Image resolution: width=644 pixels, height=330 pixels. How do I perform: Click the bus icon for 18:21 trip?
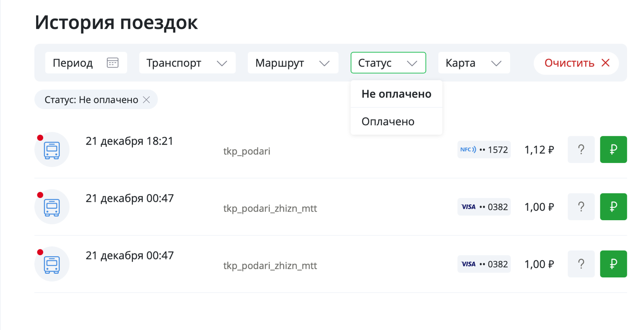click(52, 150)
